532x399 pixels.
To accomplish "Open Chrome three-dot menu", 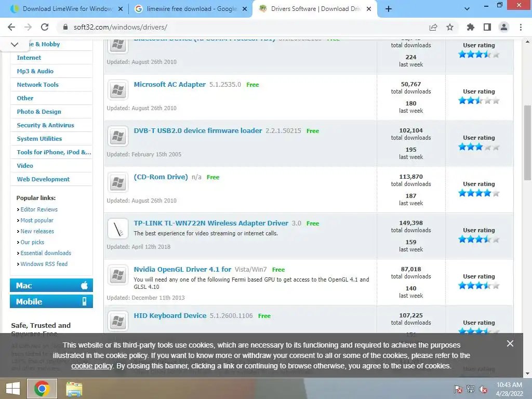I will [x=521, y=27].
